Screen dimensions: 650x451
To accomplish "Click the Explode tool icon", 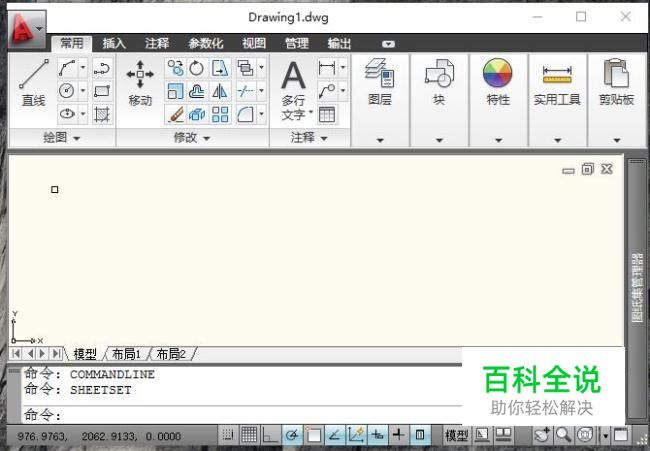I will pos(196,114).
